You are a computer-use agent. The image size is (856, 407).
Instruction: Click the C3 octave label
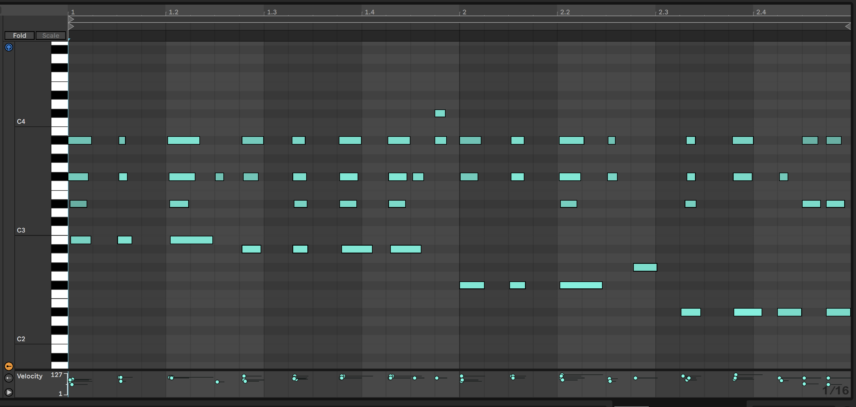[x=21, y=231]
